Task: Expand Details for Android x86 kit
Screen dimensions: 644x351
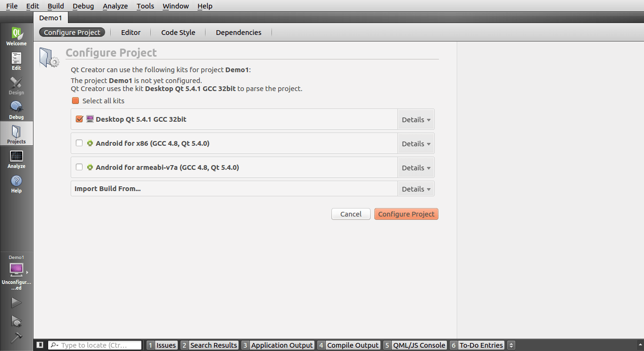Action: pos(416,144)
